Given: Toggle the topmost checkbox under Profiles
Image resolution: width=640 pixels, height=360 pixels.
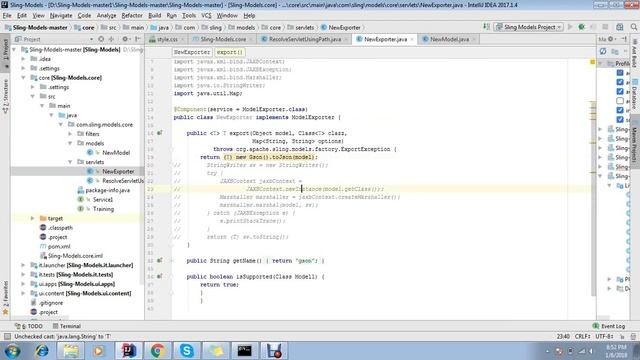Looking at the screenshot, I should tap(620, 73).
